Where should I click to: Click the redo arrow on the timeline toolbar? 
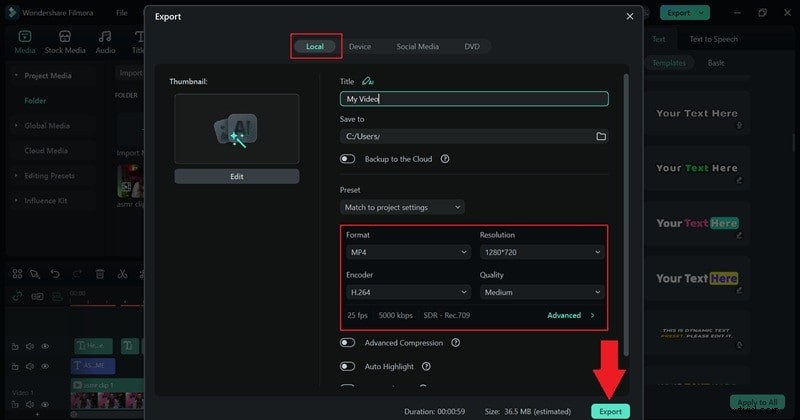[77, 274]
